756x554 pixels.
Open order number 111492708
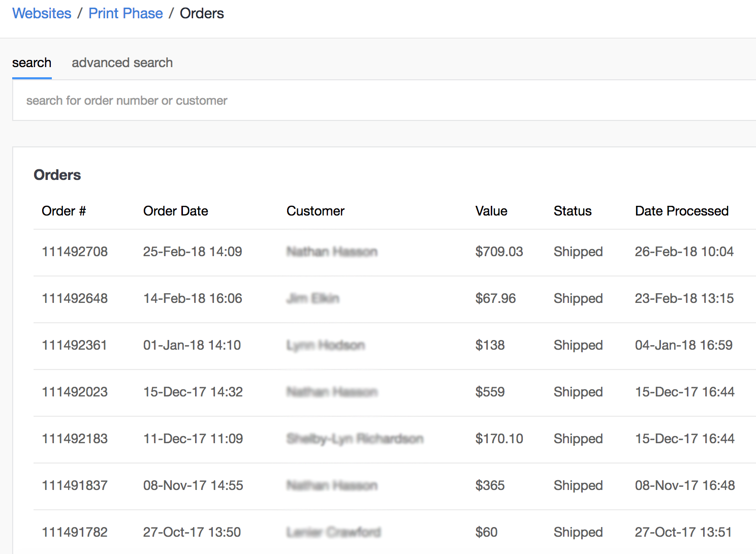tap(75, 252)
